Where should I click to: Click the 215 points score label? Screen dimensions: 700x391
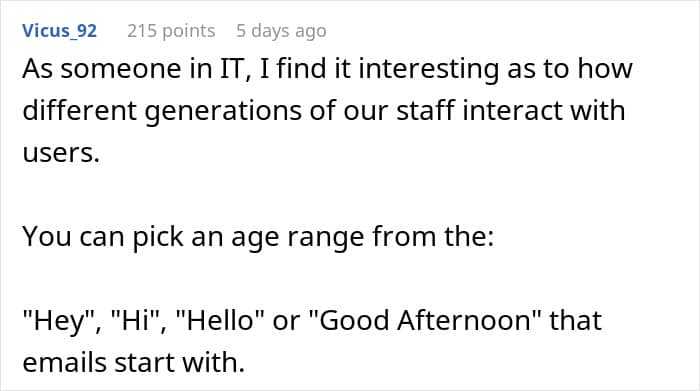(x=171, y=31)
